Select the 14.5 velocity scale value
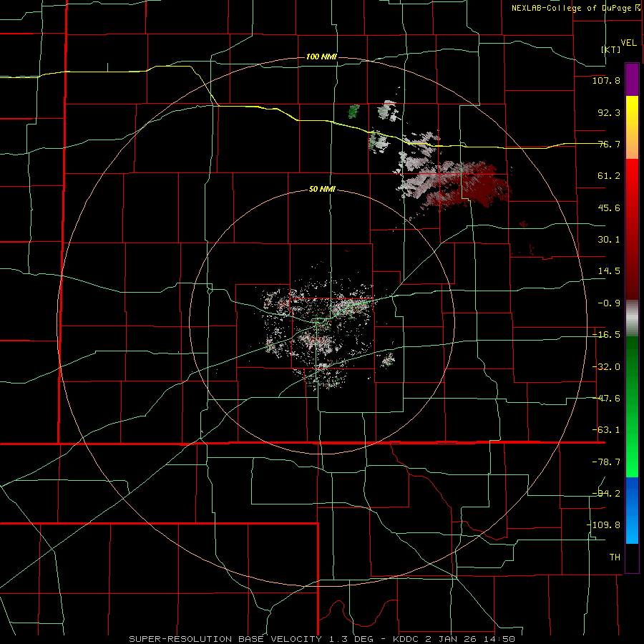The width and height of the screenshot is (644, 644). 609,271
